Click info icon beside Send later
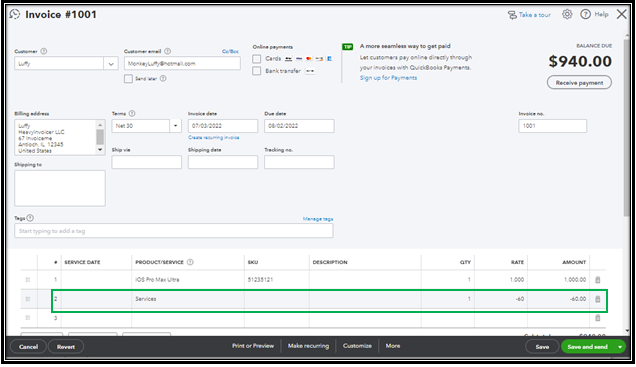 point(163,78)
